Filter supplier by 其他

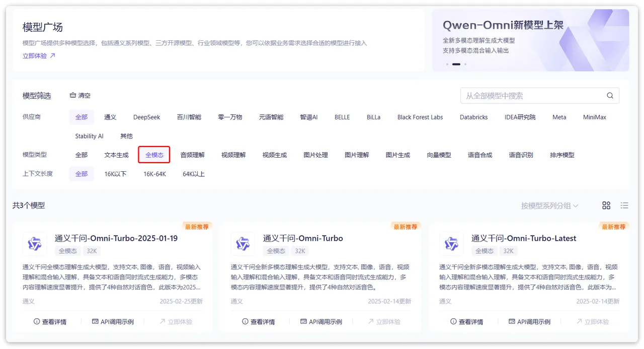[127, 136]
